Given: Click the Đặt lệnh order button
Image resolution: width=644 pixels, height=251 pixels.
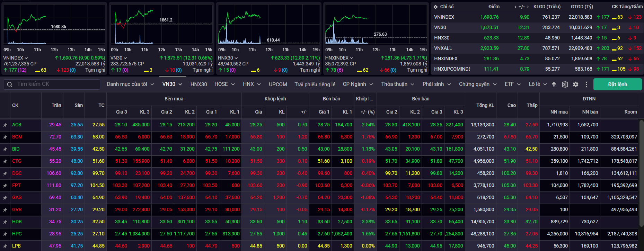Looking at the screenshot, I should [617, 84].
